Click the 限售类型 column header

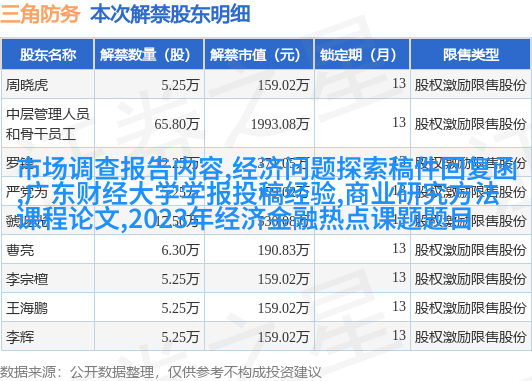tap(471, 55)
